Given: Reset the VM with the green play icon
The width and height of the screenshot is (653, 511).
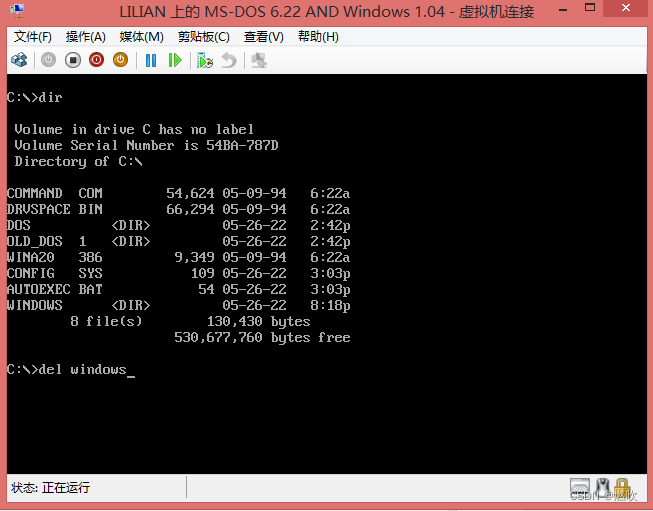Looking at the screenshot, I should coord(175,60).
